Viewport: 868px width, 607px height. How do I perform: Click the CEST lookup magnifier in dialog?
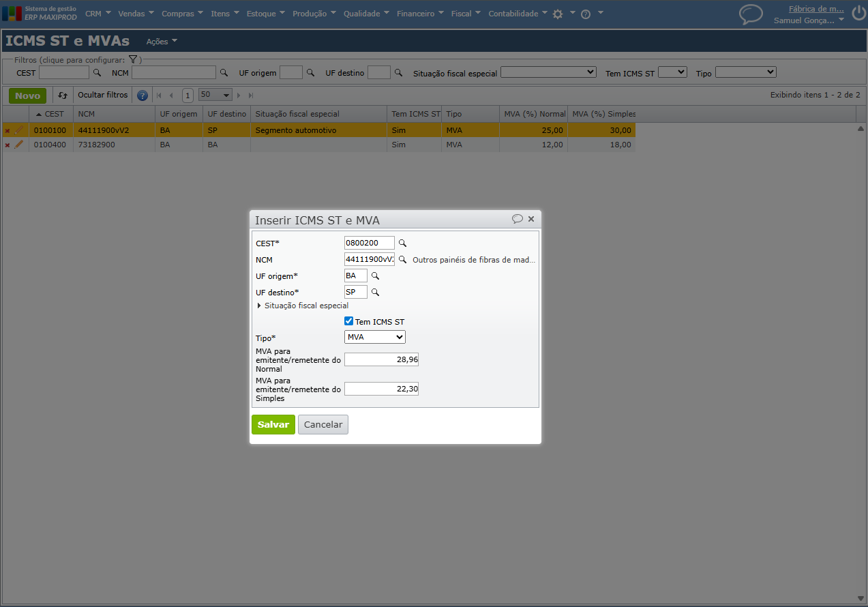[402, 243]
